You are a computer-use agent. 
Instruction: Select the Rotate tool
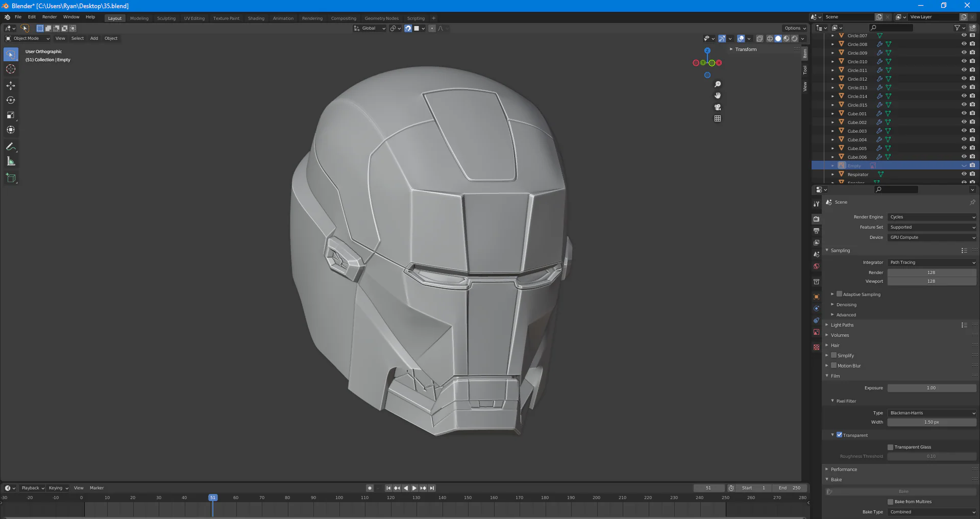[11, 101]
